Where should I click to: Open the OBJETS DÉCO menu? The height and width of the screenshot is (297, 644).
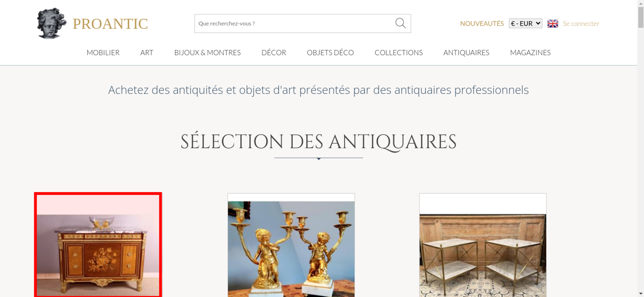pos(330,52)
